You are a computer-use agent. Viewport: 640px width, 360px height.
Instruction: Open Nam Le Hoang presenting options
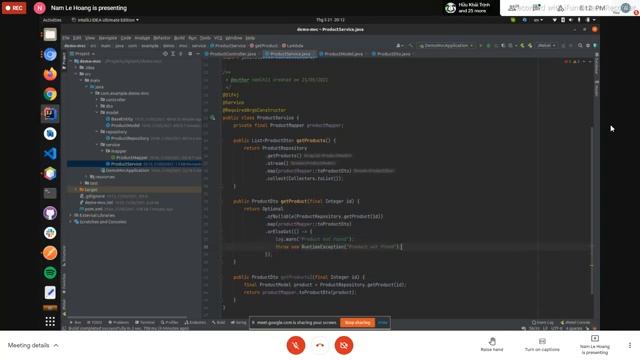coord(595,344)
